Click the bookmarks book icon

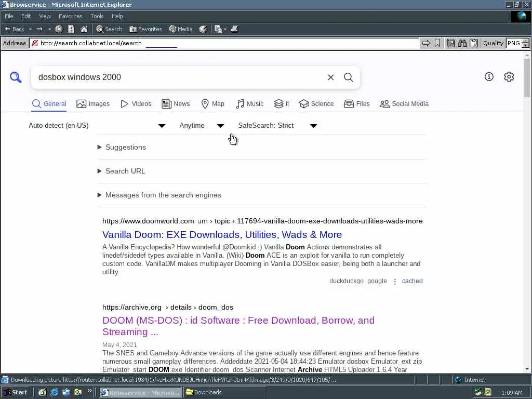tap(451, 43)
